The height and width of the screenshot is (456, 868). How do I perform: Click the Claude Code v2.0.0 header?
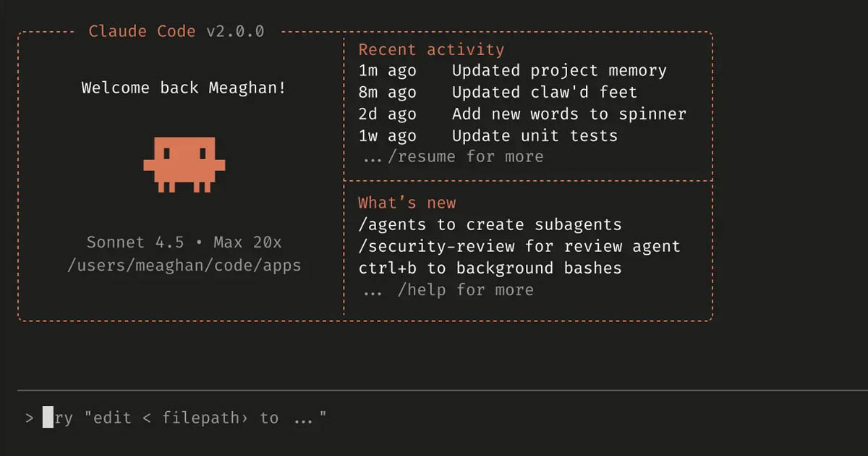click(176, 31)
